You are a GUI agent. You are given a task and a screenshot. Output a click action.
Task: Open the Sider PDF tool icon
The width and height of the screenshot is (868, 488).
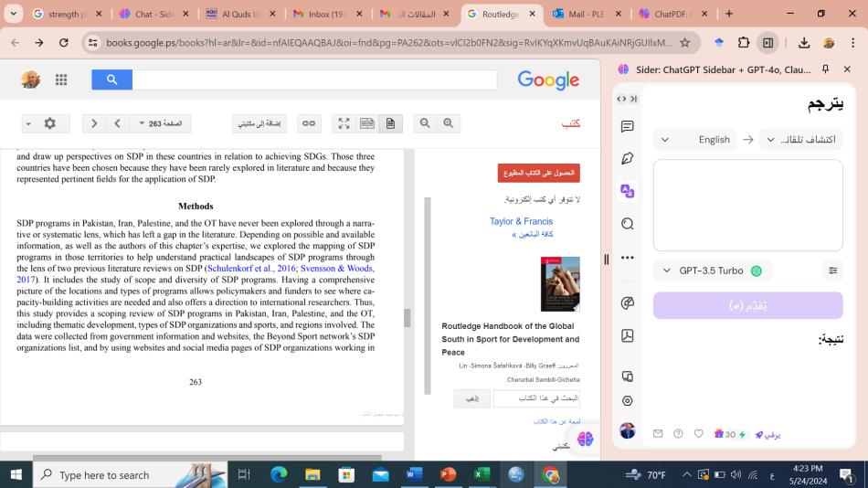[627, 335]
